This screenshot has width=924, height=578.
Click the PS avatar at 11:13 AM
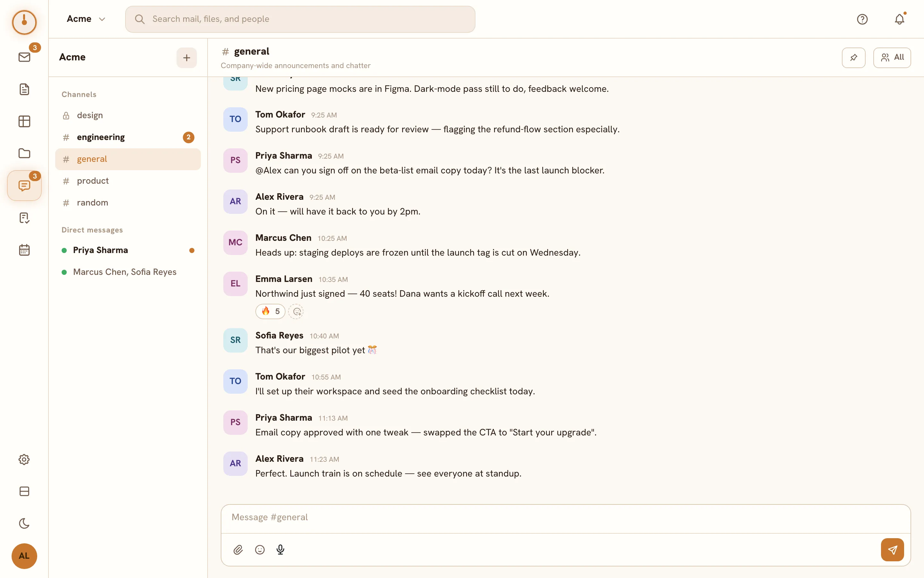(235, 422)
